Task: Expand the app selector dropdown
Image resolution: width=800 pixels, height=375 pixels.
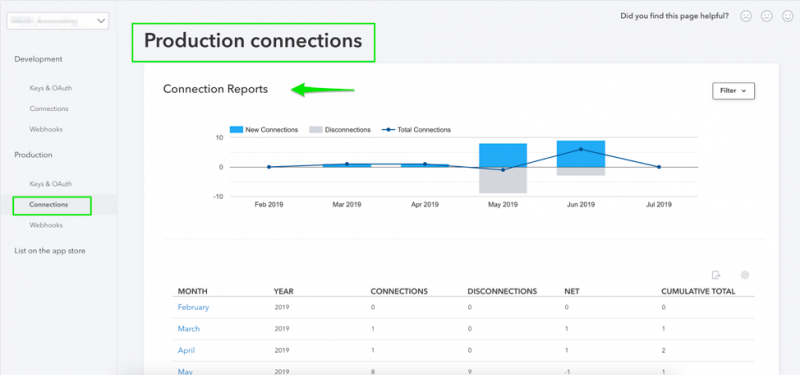Action: (58, 21)
